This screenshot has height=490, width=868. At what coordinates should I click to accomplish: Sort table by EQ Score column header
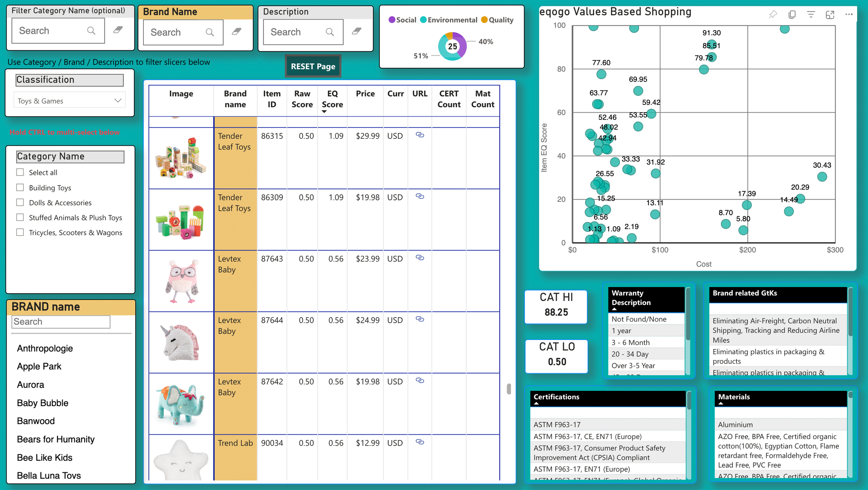click(332, 99)
